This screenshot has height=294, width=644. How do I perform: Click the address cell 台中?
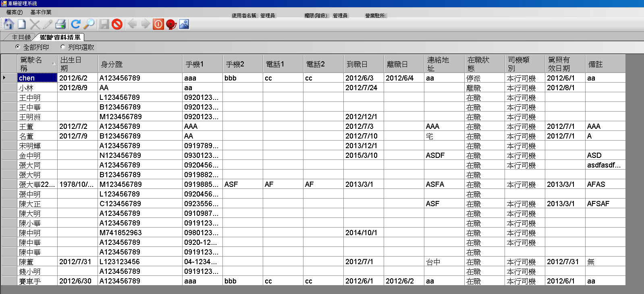(444, 261)
